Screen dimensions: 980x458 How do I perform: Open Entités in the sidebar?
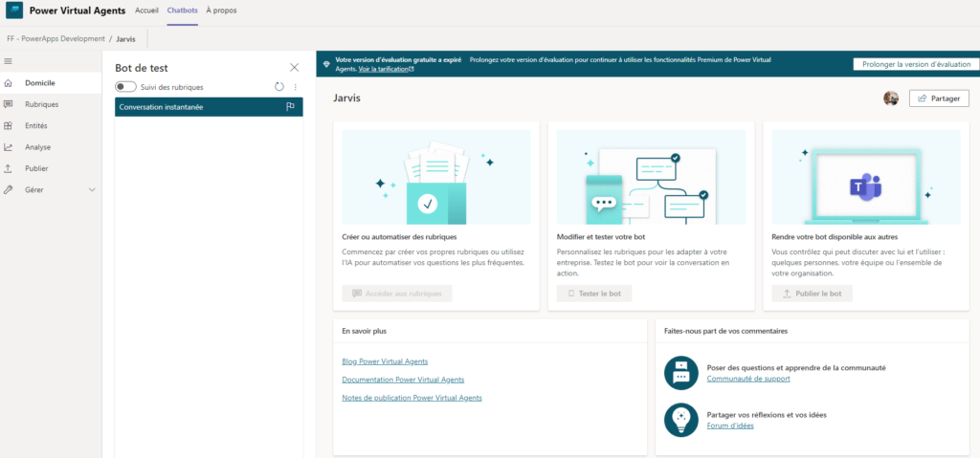36,125
